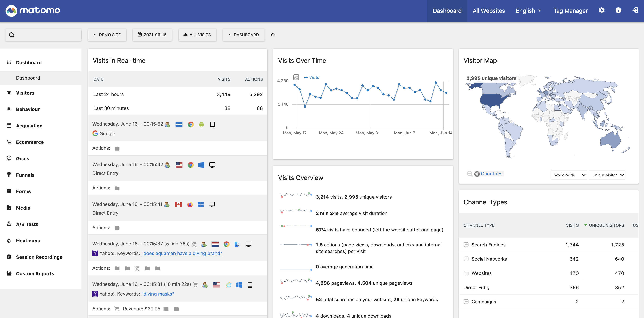Click the visitor profile icon for 00:15:52 visit
This screenshot has height=318, width=644.
(x=167, y=124)
